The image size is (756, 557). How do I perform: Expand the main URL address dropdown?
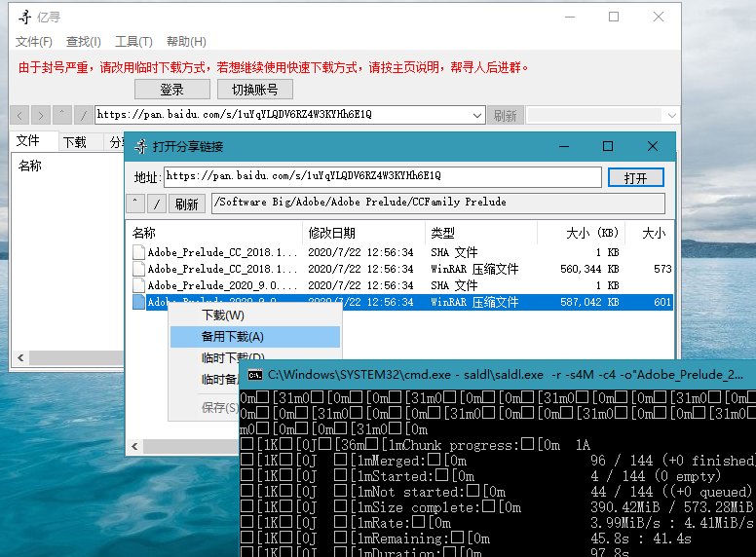(476, 115)
